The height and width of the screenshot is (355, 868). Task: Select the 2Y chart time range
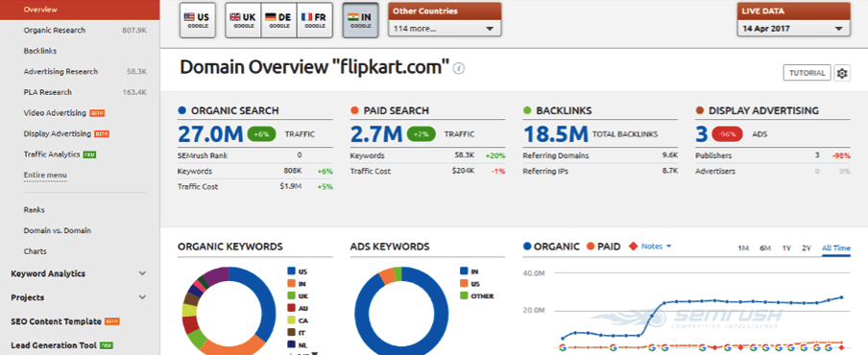pos(807,248)
